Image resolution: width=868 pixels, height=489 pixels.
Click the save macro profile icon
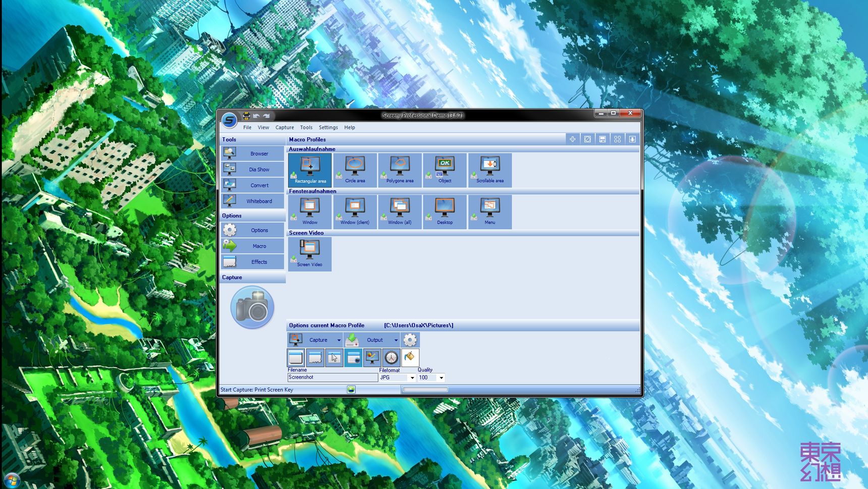point(602,139)
